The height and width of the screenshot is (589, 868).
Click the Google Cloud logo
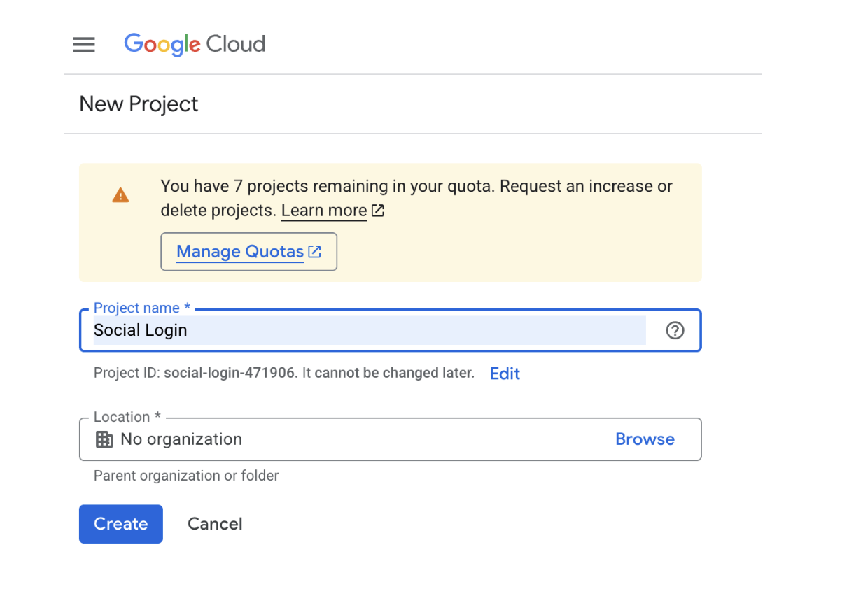pyautogui.click(x=195, y=44)
